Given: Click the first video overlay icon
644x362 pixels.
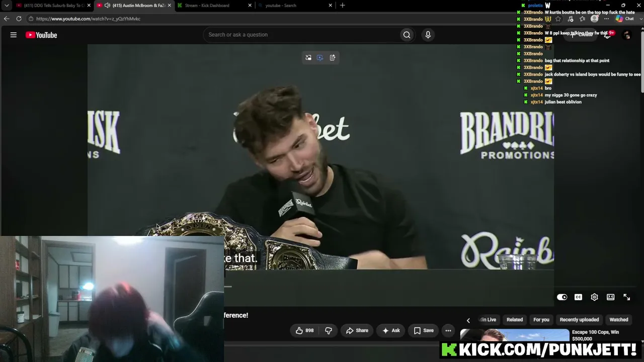Looking at the screenshot, I should pyautogui.click(x=308, y=58).
